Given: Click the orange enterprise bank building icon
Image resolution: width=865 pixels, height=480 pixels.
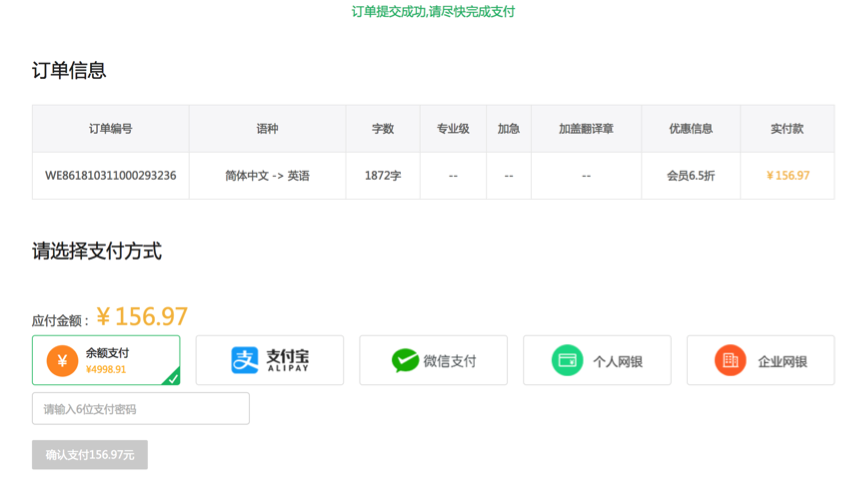Looking at the screenshot, I should click(730, 360).
